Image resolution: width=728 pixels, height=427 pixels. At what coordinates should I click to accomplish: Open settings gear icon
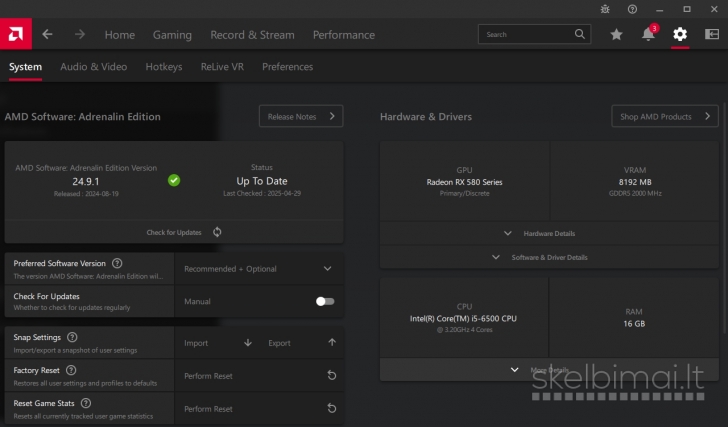[680, 34]
